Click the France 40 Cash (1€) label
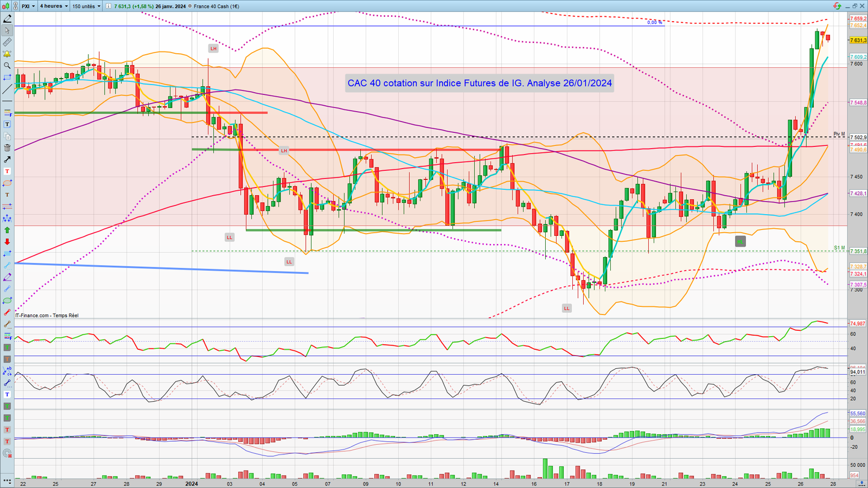868x488 pixels. click(x=216, y=7)
